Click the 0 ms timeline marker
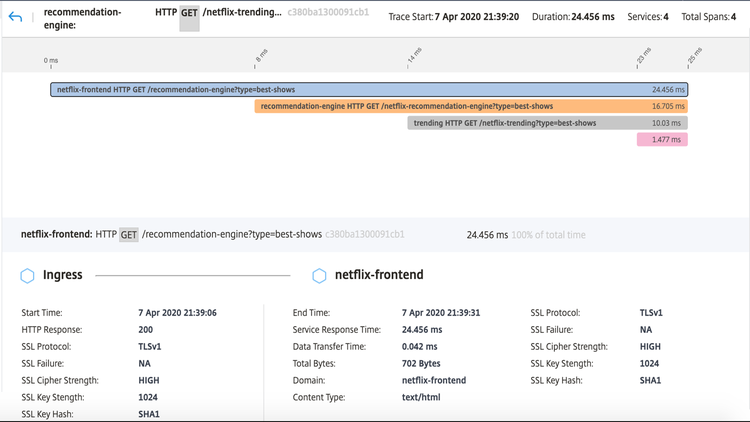This screenshot has width=750, height=422. coord(51,61)
